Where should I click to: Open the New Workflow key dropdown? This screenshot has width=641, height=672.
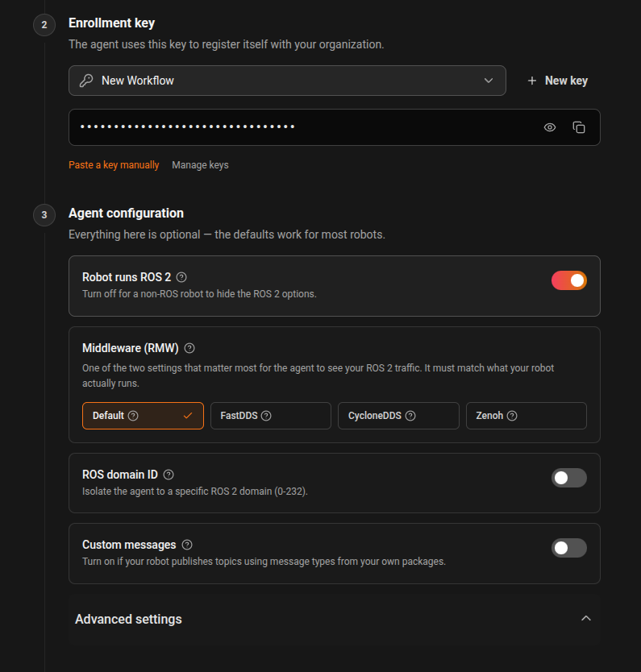(x=287, y=81)
